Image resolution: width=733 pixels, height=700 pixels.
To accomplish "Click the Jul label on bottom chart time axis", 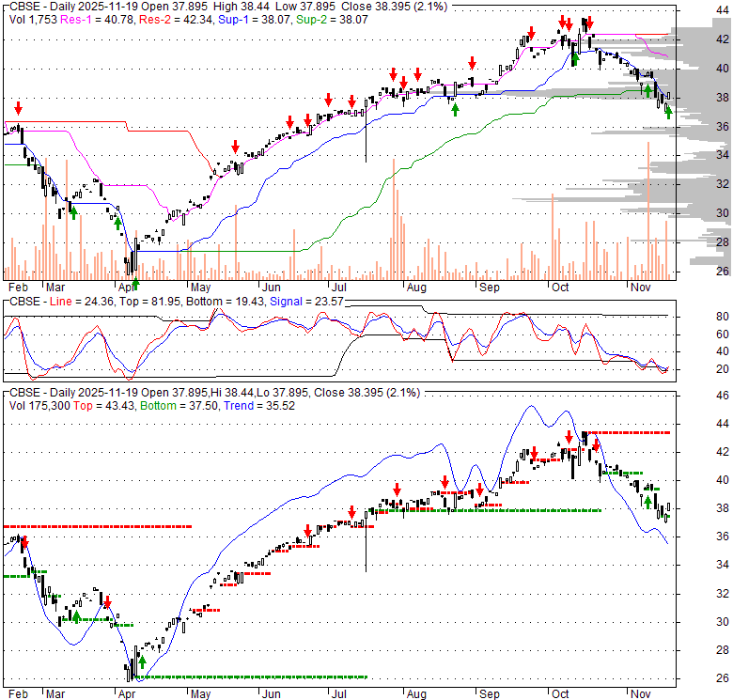I will click(338, 694).
